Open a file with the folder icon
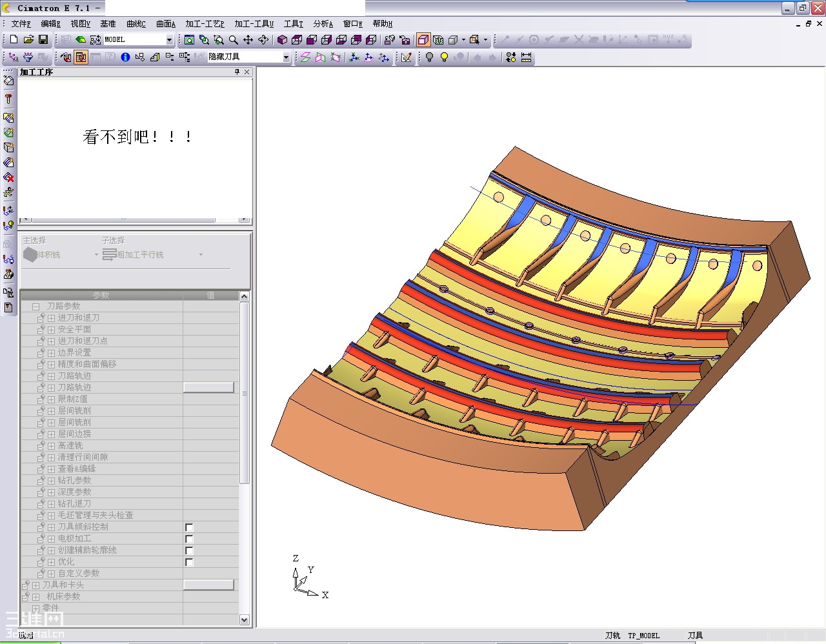Viewport: 826px width, 644px height. coord(28,40)
